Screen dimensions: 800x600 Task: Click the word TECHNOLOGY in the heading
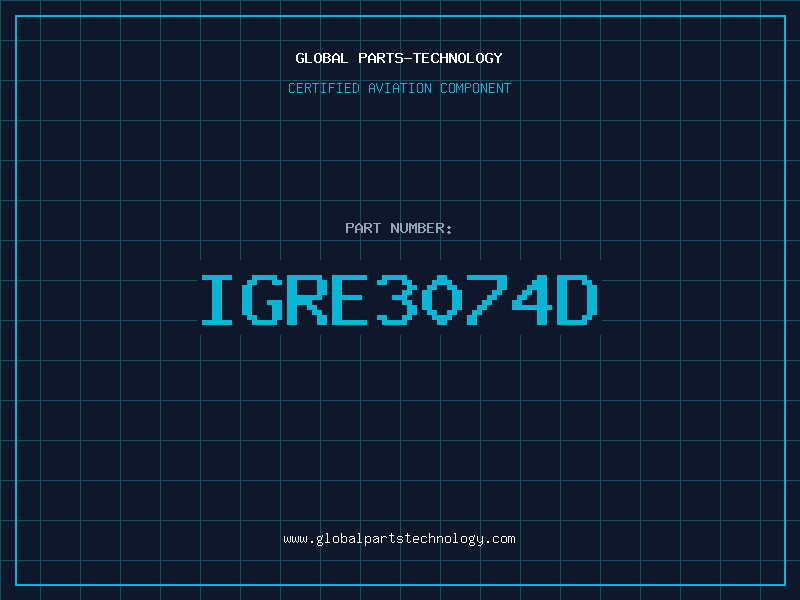click(458, 58)
